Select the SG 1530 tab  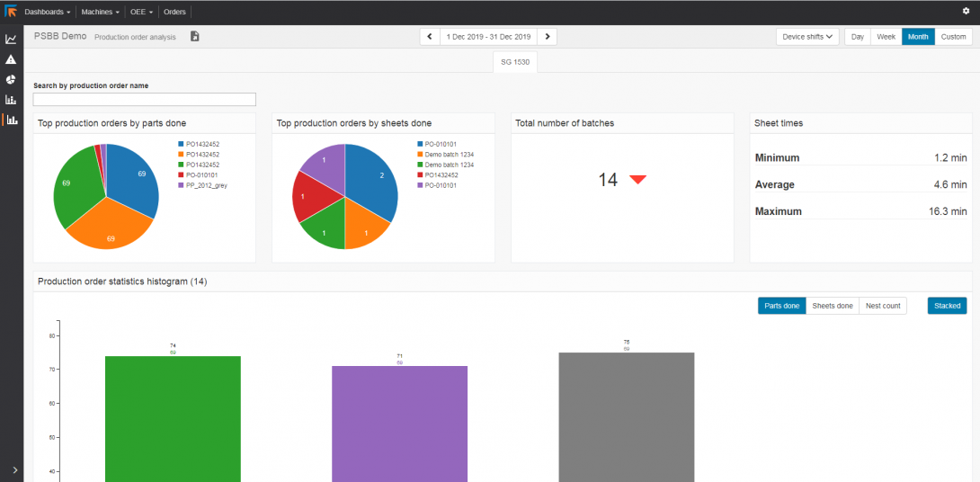[515, 62]
